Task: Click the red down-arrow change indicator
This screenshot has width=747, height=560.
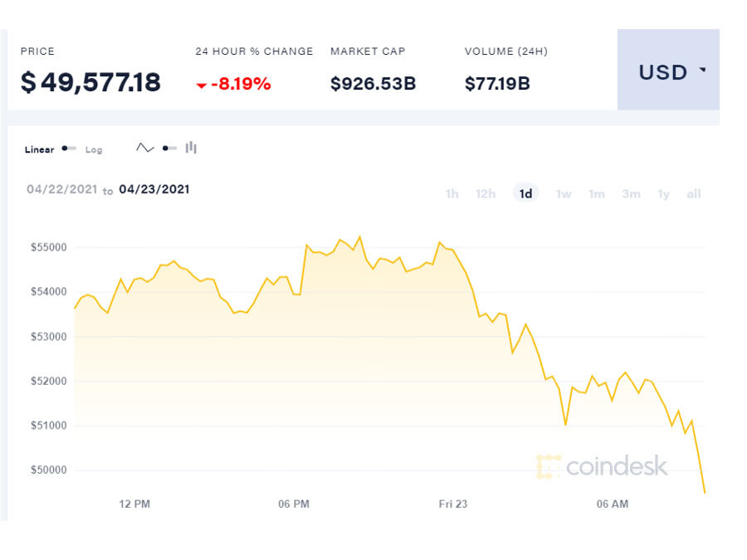Action: coord(201,85)
